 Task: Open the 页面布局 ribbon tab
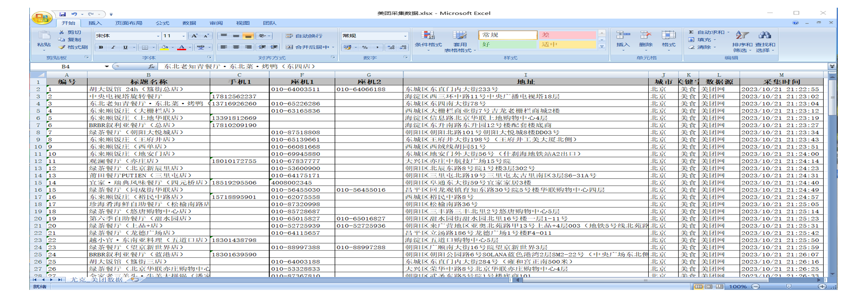coord(129,23)
